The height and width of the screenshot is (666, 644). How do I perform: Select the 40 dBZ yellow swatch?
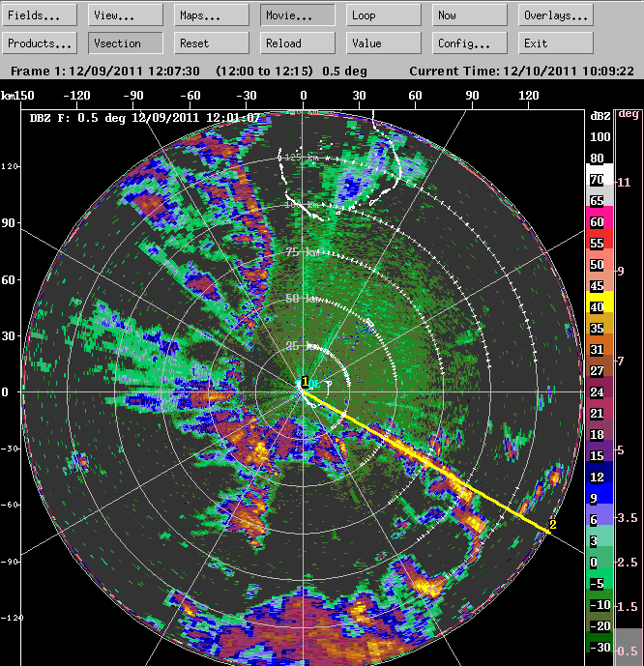pos(600,302)
